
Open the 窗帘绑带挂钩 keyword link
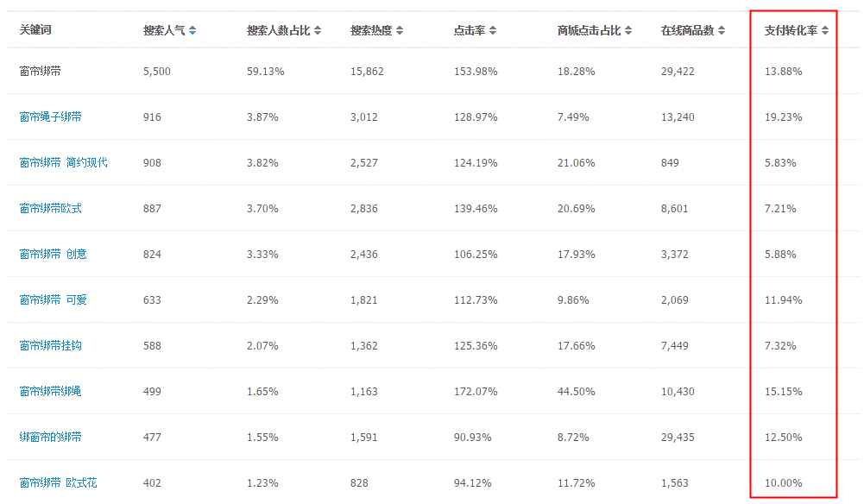pos(51,346)
